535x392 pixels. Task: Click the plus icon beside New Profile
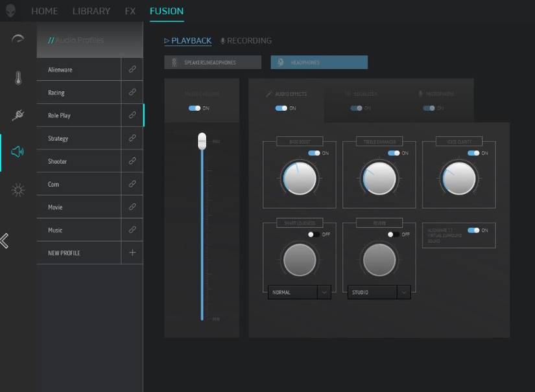coord(132,253)
